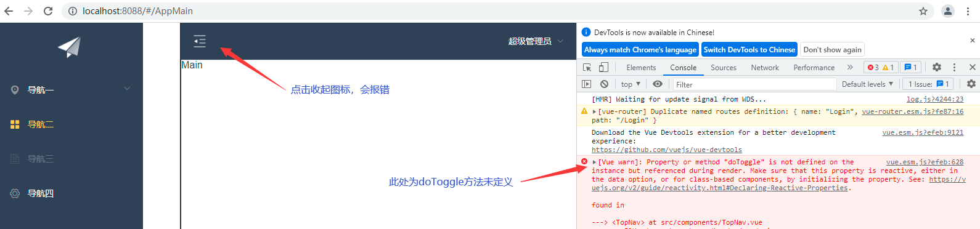
Task: Go back with the browser back arrow
Action: coord(9,11)
